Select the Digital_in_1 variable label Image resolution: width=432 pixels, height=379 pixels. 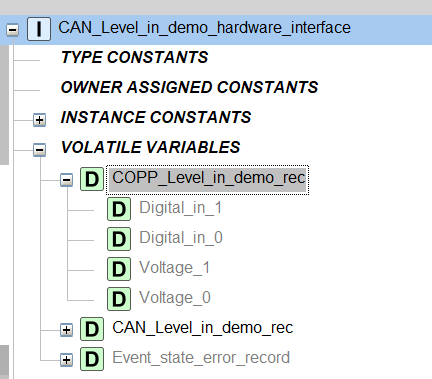click(x=181, y=208)
